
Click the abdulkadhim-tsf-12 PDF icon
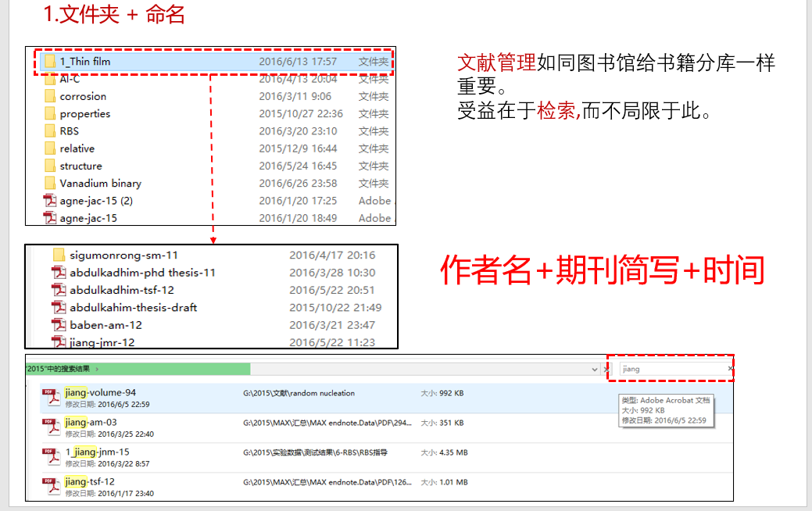pyautogui.click(x=59, y=290)
